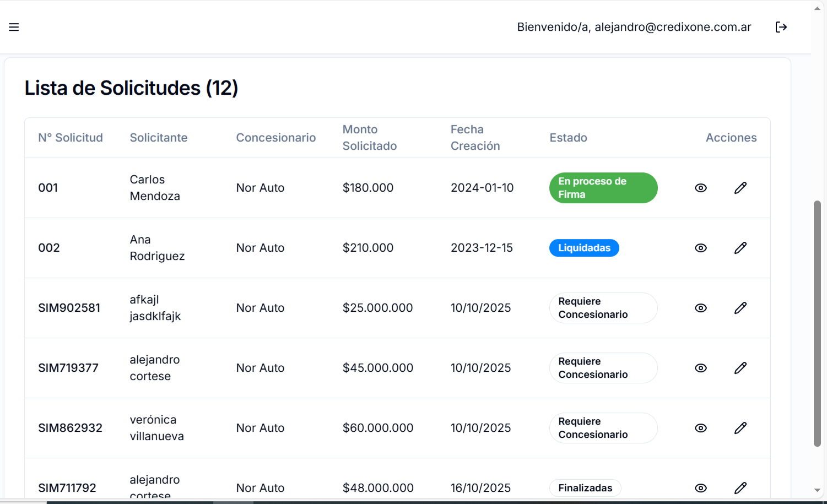Open the hamburger navigation menu
Screen dimensions: 827x504
coord(14,26)
